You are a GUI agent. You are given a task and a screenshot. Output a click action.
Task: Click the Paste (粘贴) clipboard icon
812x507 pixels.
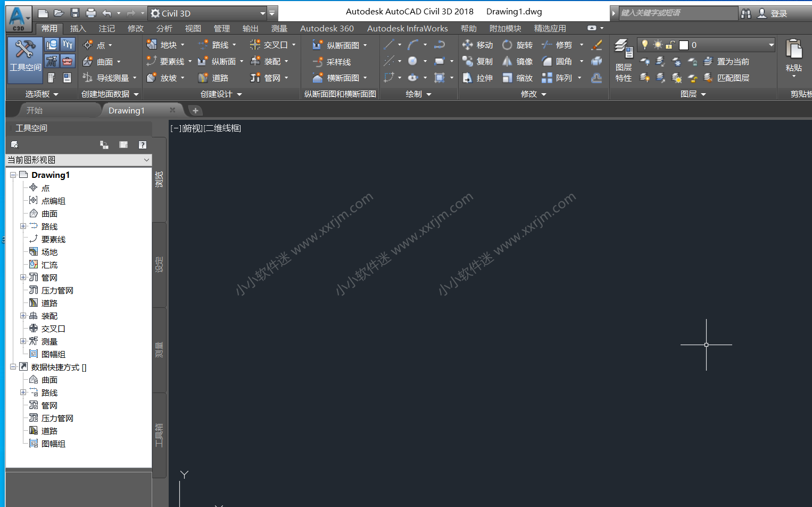[x=793, y=50]
